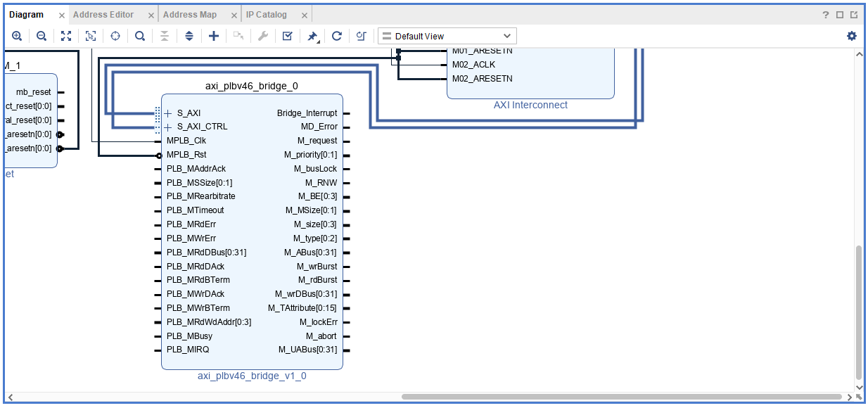Click the Collapse All icon
Image resolution: width=868 pixels, height=408 pixels.
[165, 36]
